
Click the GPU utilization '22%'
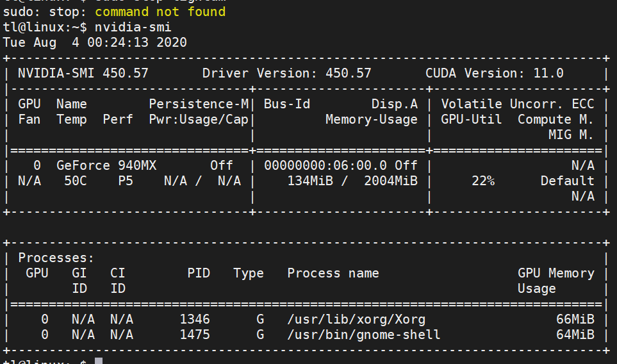click(483, 181)
